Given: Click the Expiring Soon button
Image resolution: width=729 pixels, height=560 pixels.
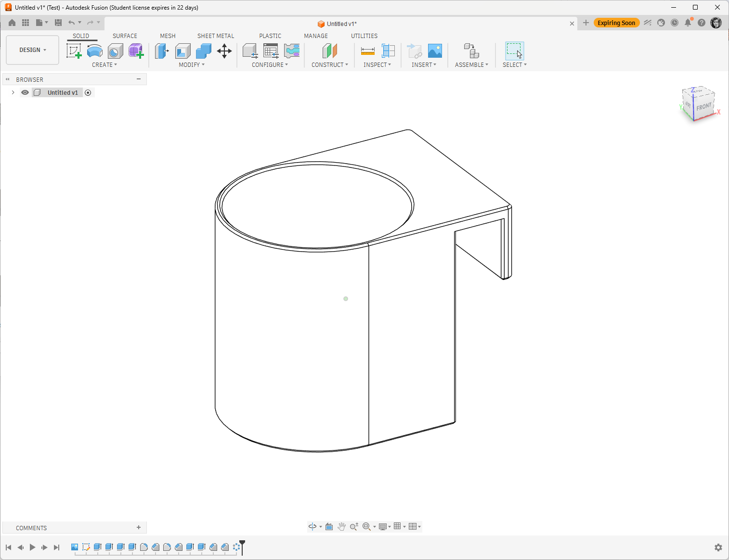Looking at the screenshot, I should pos(616,23).
